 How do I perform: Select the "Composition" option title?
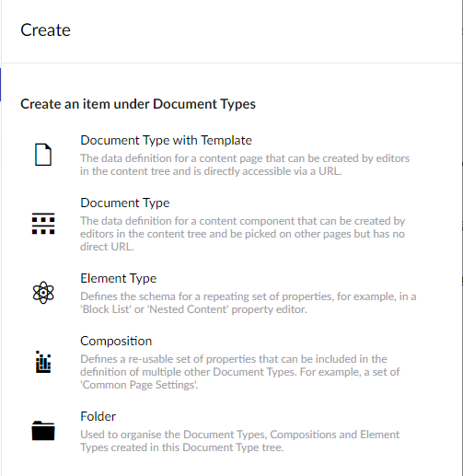116,341
